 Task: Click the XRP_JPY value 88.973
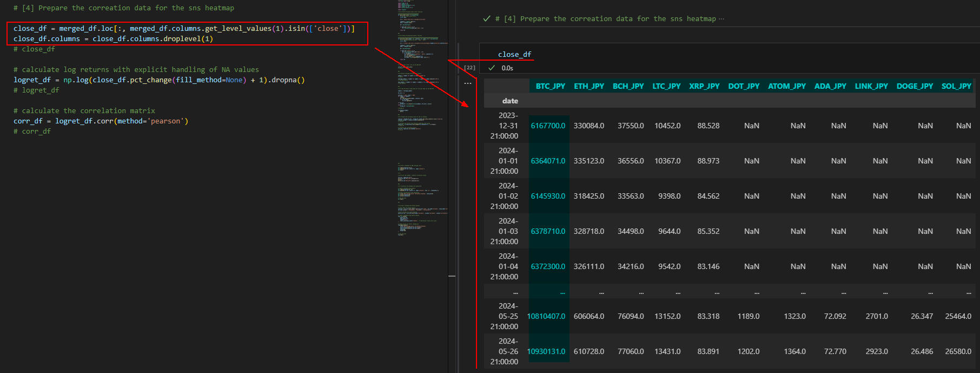[x=708, y=161]
